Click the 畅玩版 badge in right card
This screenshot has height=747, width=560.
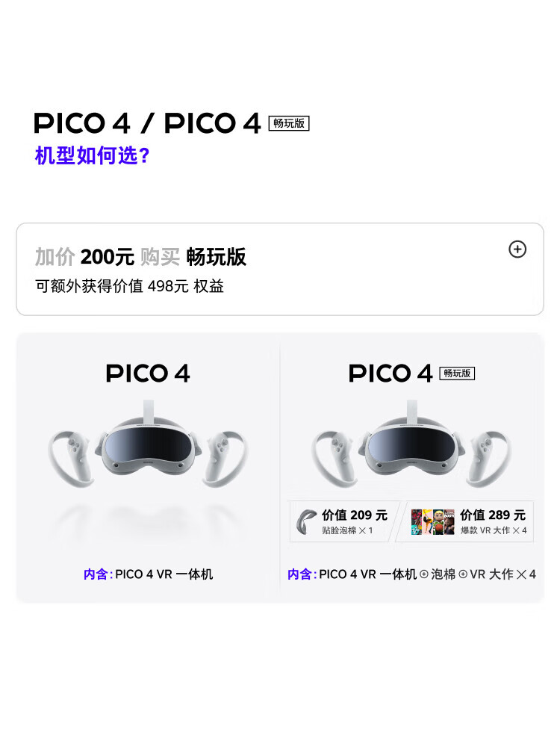coord(458,373)
